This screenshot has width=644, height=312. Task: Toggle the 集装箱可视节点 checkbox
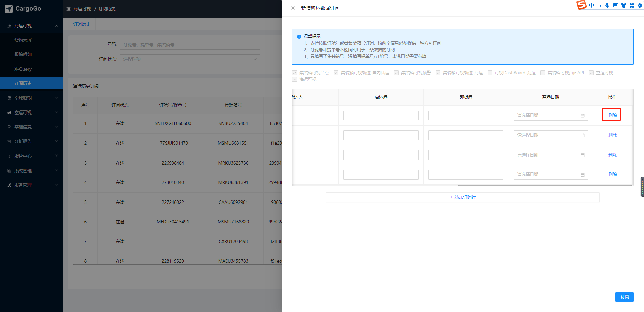coord(294,73)
